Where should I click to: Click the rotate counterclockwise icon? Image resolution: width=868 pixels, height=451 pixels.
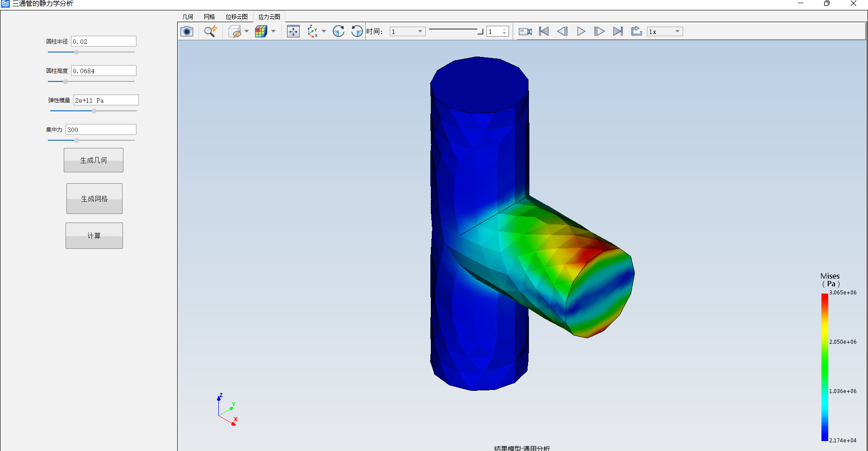click(357, 32)
